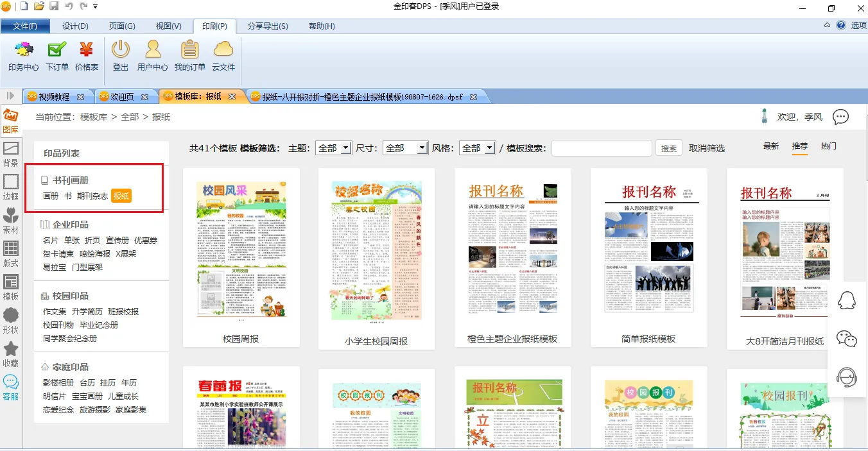This screenshot has height=451, width=868.
Task: Sort templates by 最新
Action: pyautogui.click(x=770, y=146)
